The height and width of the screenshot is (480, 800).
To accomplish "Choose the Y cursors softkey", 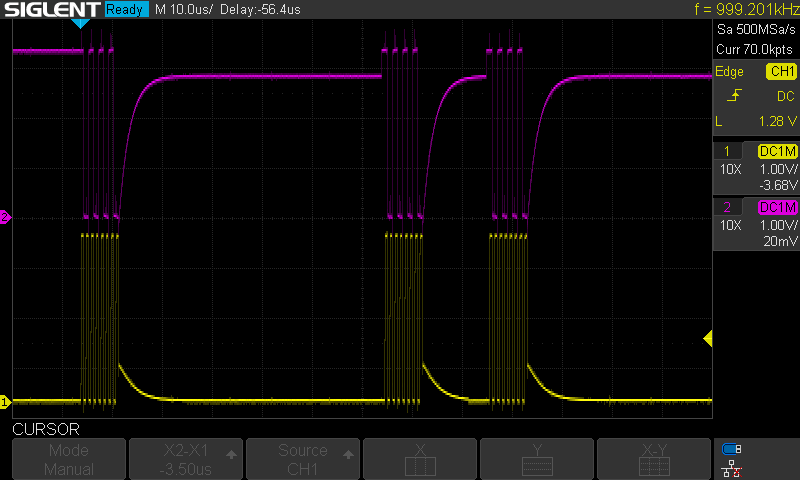I will pyautogui.click(x=537, y=459).
